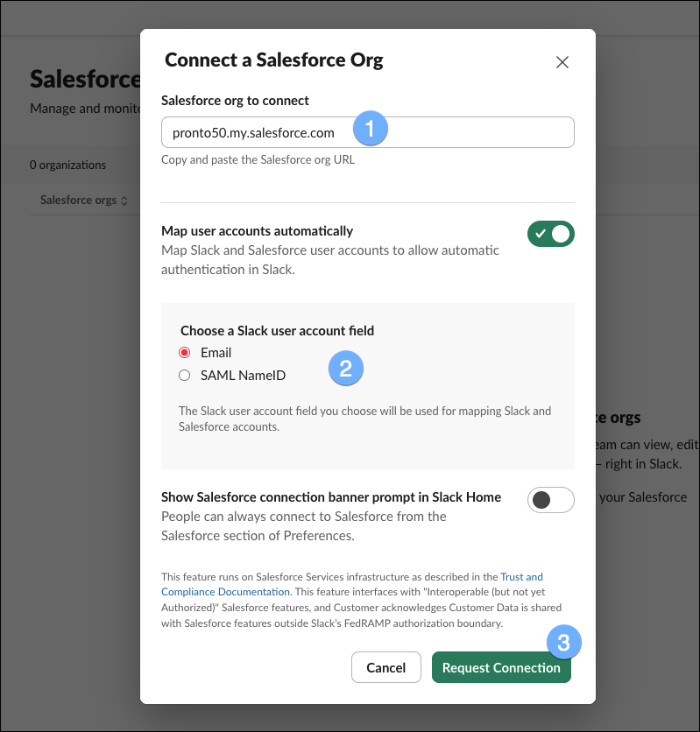The height and width of the screenshot is (732, 700).
Task: Sort by the Salesforce orgs column header
Action: coord(81,200)
